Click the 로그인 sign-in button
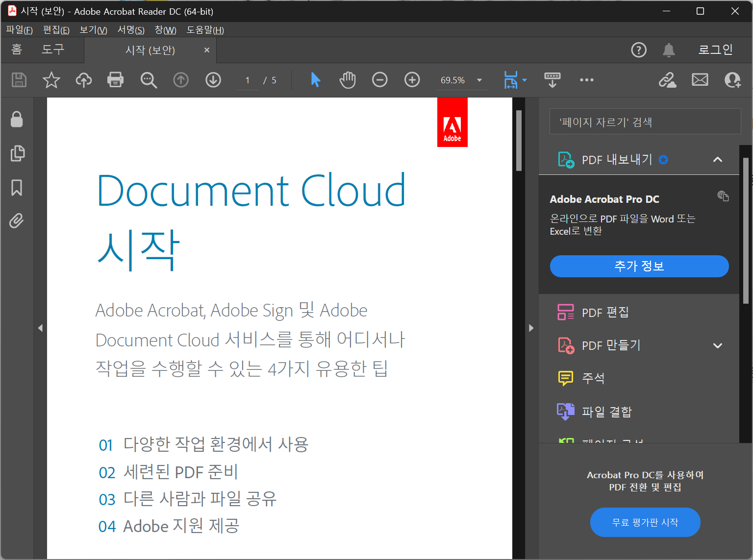This screenshot has width=753, height=560. (715, 49)
